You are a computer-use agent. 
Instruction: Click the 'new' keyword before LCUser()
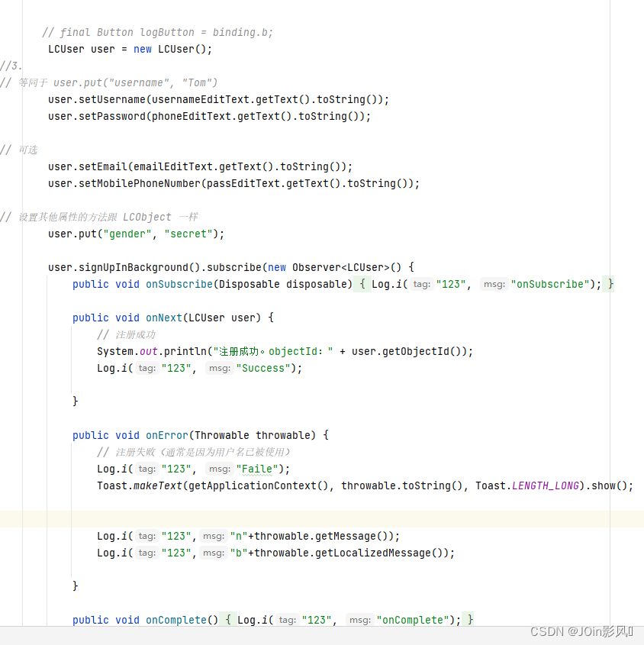[142, 50]
